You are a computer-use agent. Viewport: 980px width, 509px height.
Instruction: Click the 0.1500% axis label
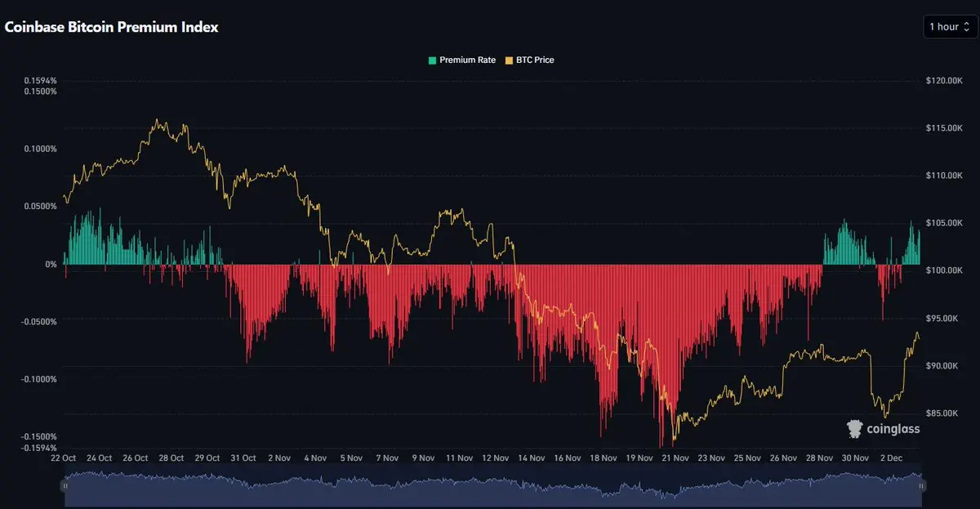point(40,91)
